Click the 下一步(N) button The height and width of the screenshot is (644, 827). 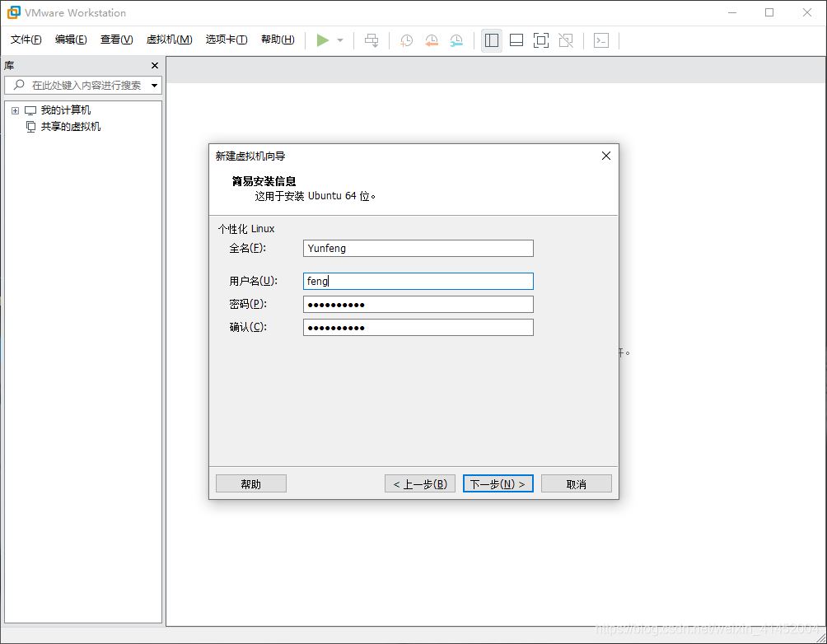pyautogui.click(x=498, y=483)
